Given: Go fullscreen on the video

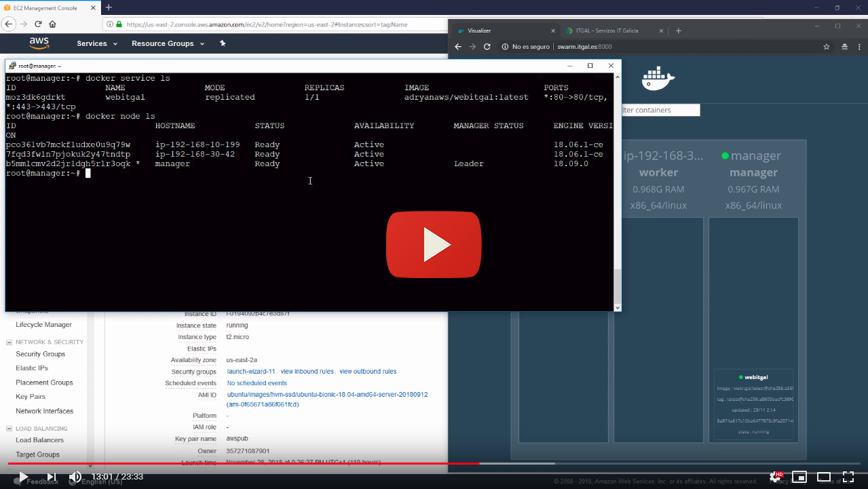Looking at the screenshot, I should [x=848, y=477].
